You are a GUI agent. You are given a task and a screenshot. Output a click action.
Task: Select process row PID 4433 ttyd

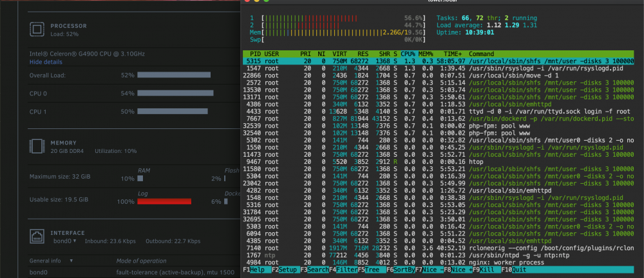tap(438, 111)
